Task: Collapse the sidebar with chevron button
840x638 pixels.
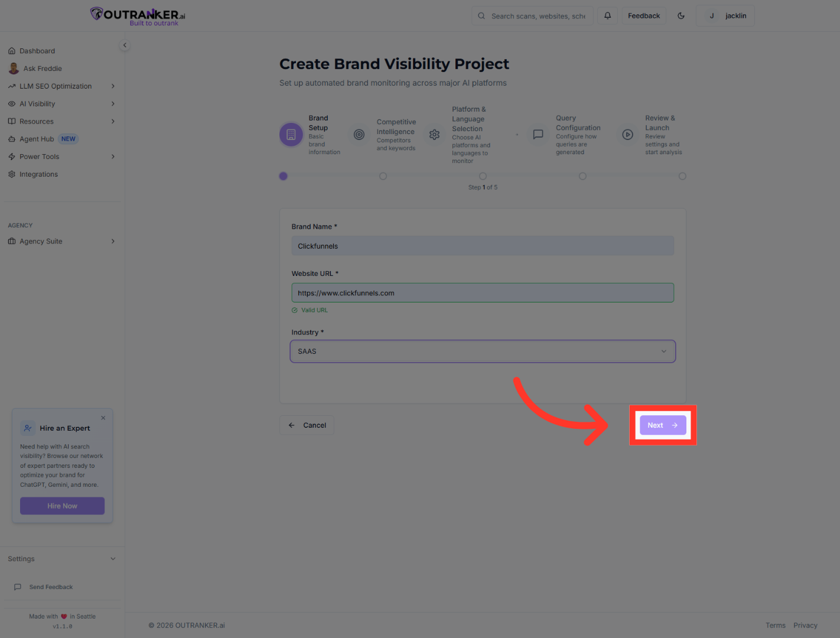Action: 125,45
